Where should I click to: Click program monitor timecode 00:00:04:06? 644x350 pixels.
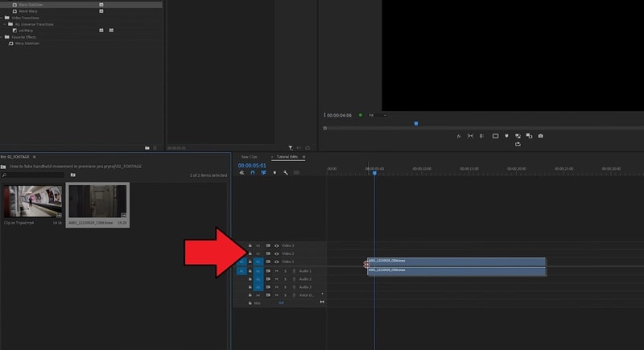(x=339, y=115)
